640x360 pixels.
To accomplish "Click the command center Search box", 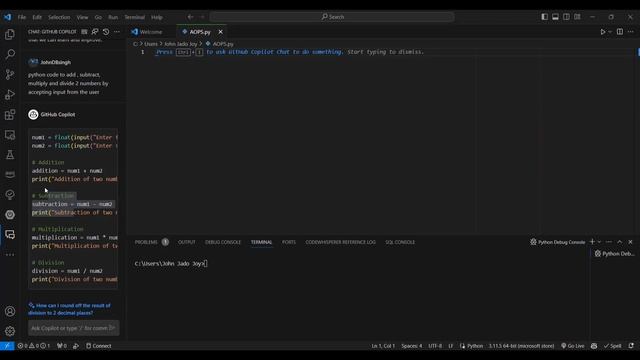I will click(x=332, y=17).
